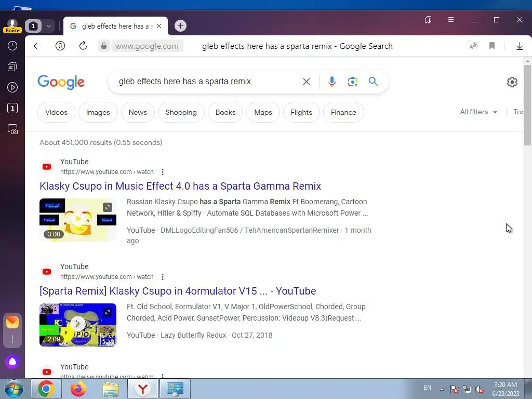Show hidden system tray icons arrow
The height and width of the screenshot is (399, 532).
pyautogui.click(x=442, y=389)
